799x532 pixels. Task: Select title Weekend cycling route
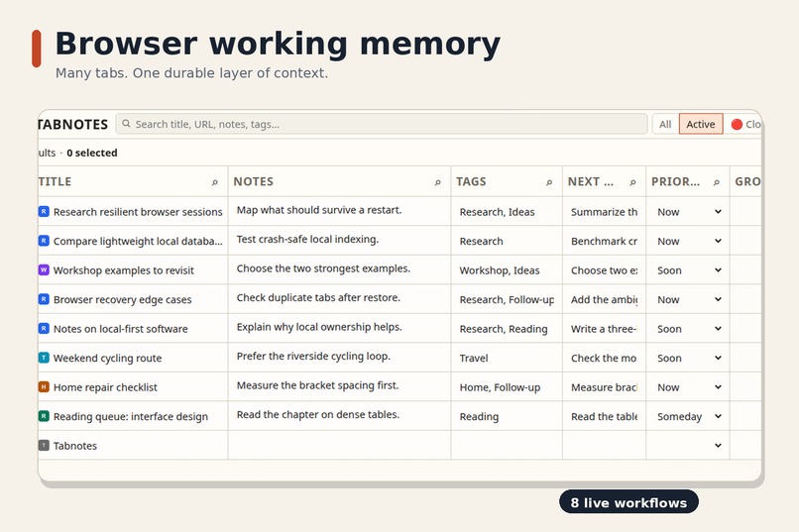pos(107,358)
